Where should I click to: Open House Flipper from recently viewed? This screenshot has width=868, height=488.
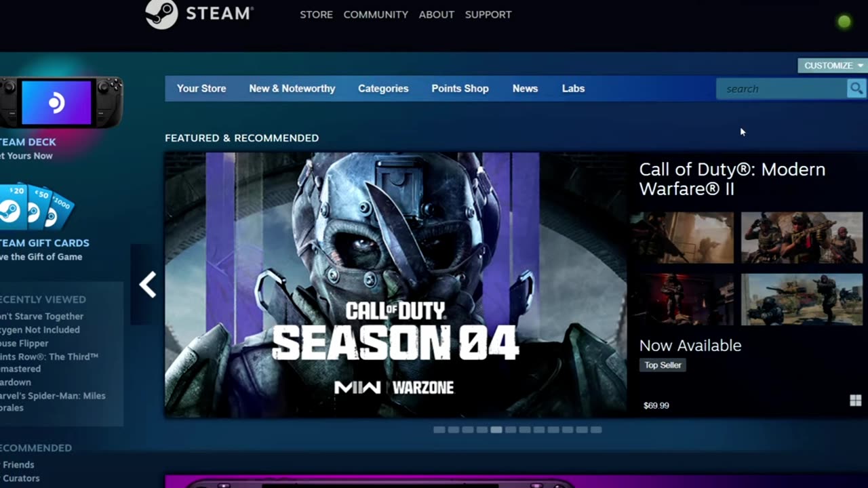(24, 344)
